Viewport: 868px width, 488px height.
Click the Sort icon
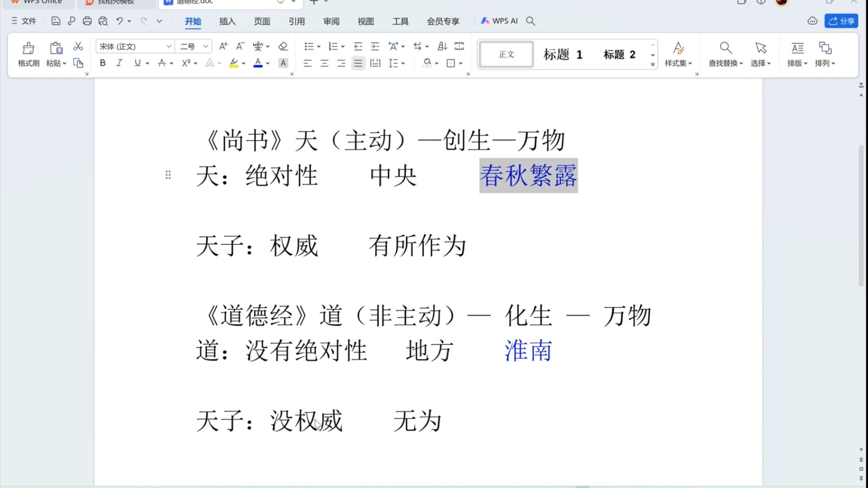442,46
